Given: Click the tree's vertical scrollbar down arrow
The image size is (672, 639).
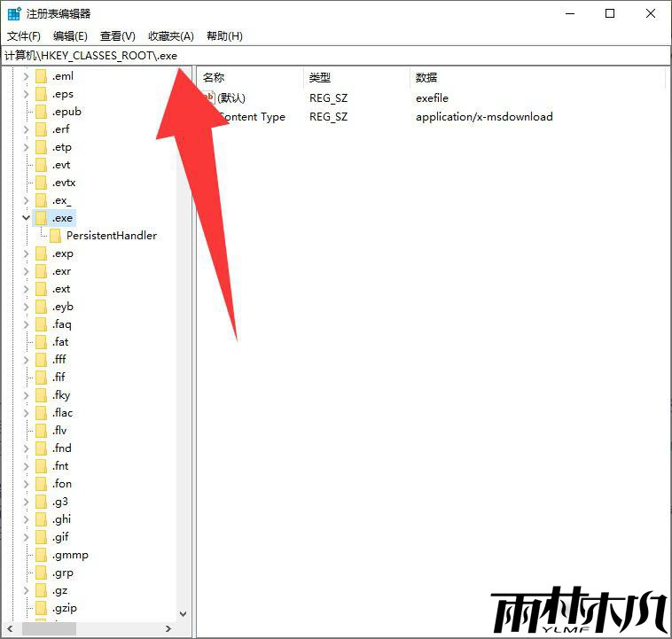Looking at the screenshot, I should pos(184,613).
